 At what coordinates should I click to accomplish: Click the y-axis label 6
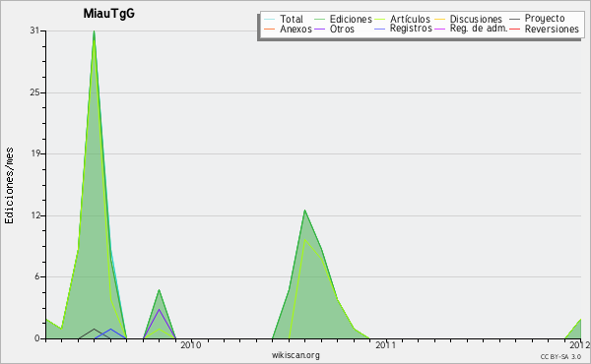point(37,276)
